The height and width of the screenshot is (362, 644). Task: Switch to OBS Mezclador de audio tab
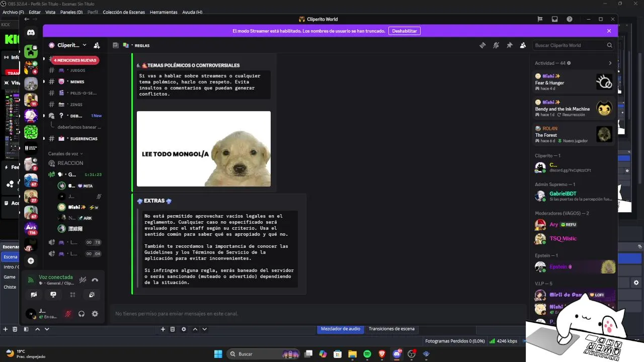(341, 329)
